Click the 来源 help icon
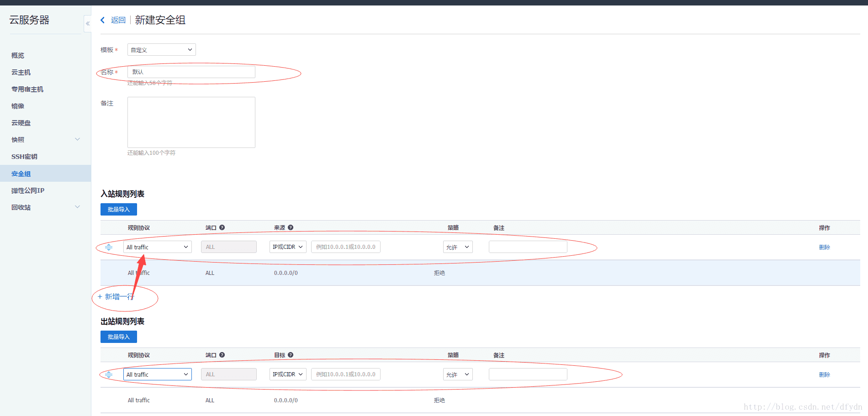Viewport: 868px width, 416px height. 291,227
